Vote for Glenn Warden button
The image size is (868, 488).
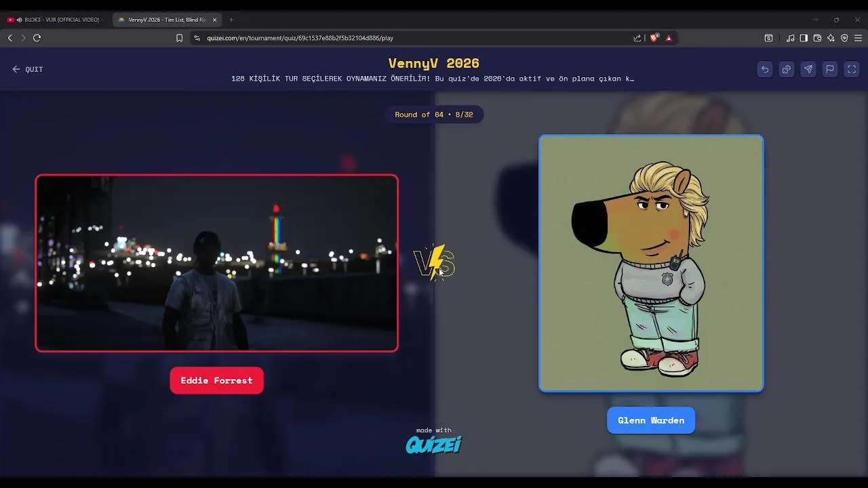(x=651, y=420)
